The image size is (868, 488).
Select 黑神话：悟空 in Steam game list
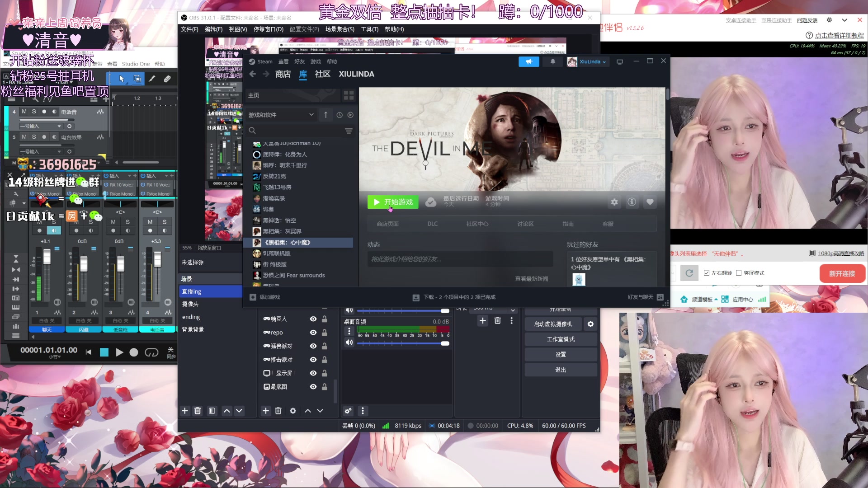[x=280, y=221]
